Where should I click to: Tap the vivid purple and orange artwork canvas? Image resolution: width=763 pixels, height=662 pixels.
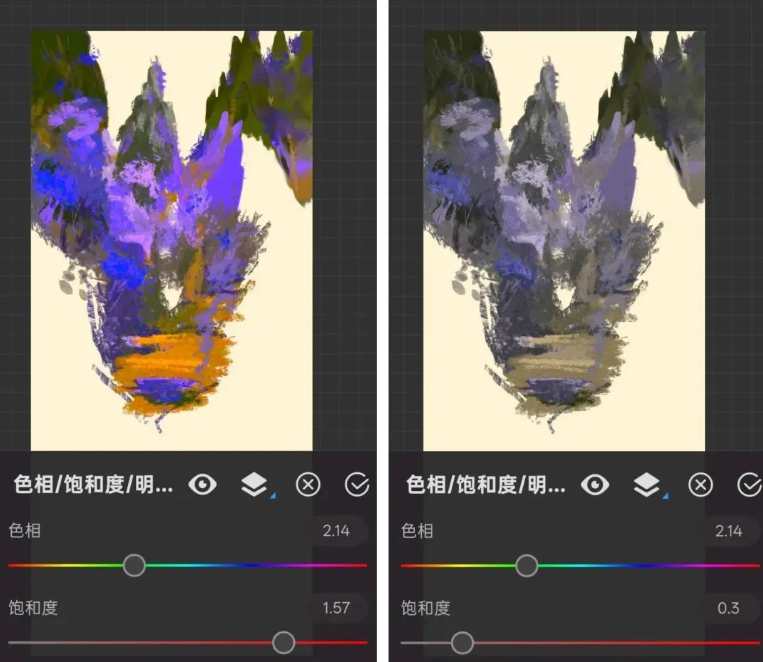pos(171,240)
